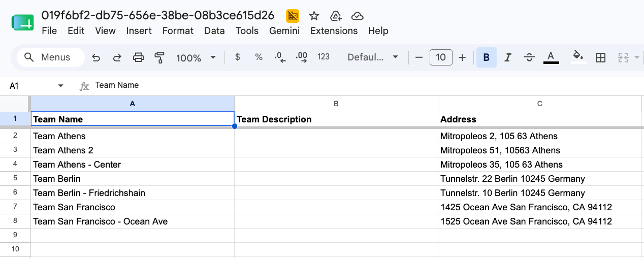The height and width of the screenshot is (258, 644).
Task: Format as percent
Action: point(259,57)
